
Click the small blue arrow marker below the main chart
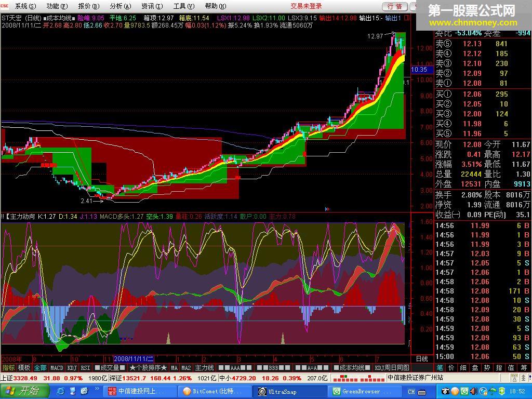click(327, 209)
